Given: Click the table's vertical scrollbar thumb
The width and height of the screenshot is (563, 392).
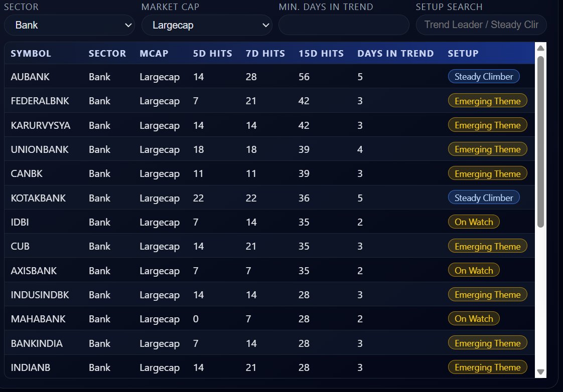Looking at the screenshot, I should [x=541, y=142].
